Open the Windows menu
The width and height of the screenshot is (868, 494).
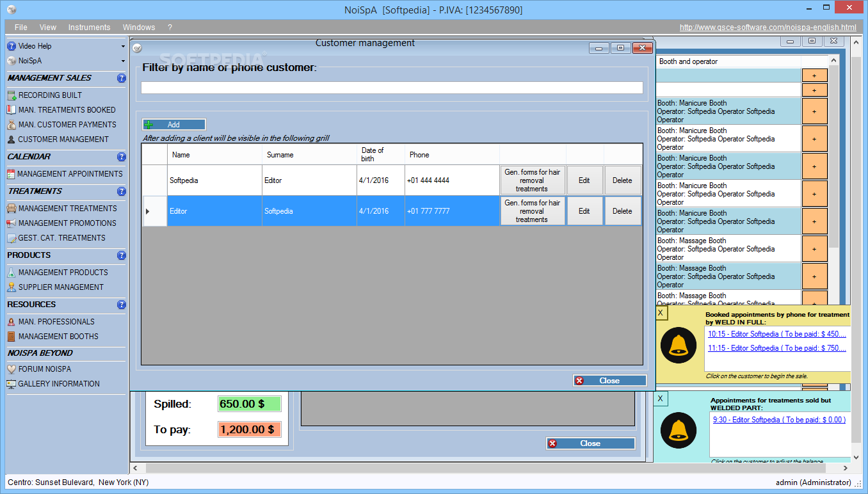pyautogui.click(x=139, y=28)
